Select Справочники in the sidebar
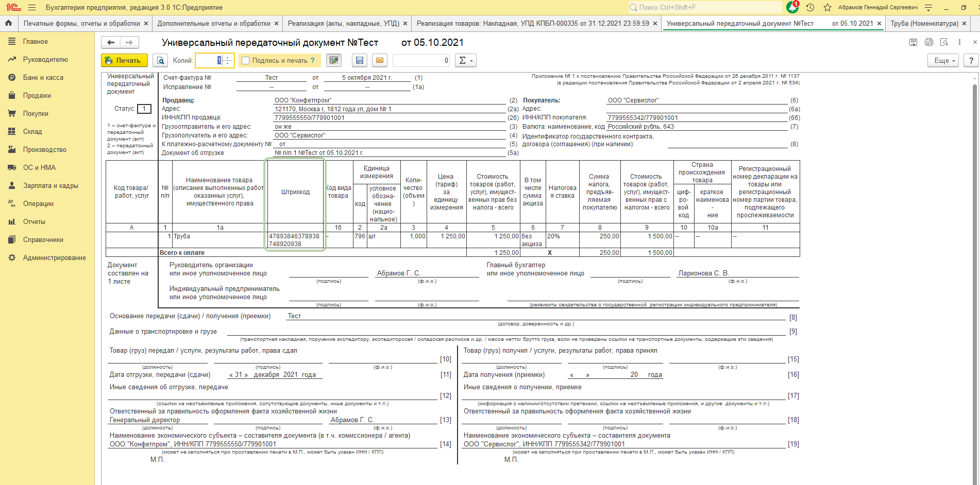The image size is (980, 485). tap(43, 240)
